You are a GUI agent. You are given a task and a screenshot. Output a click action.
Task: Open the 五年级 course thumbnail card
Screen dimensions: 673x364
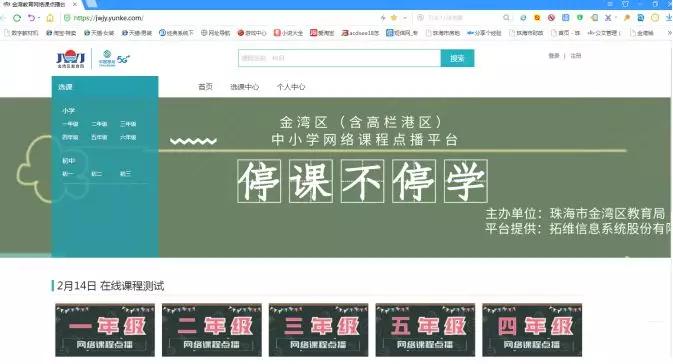click(x=425, y=330)
